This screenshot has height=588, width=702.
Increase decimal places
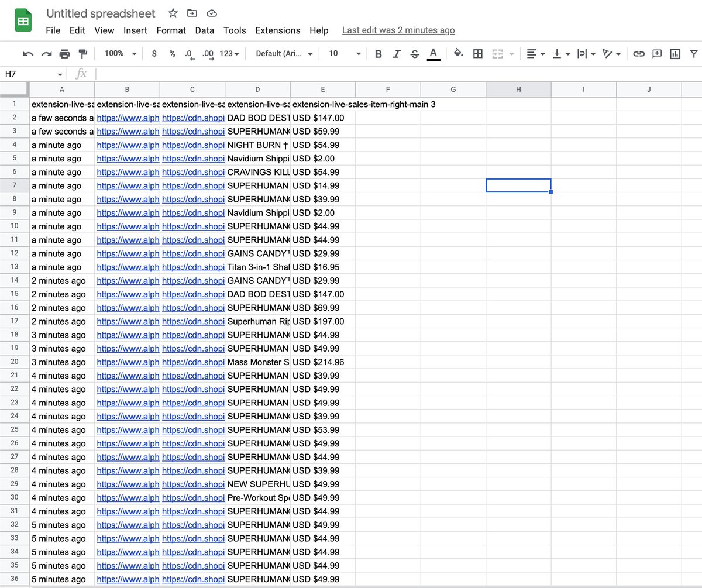208,54
